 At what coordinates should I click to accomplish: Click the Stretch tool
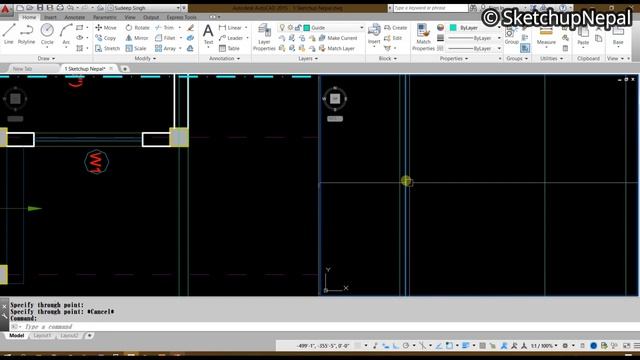point(107,48)
